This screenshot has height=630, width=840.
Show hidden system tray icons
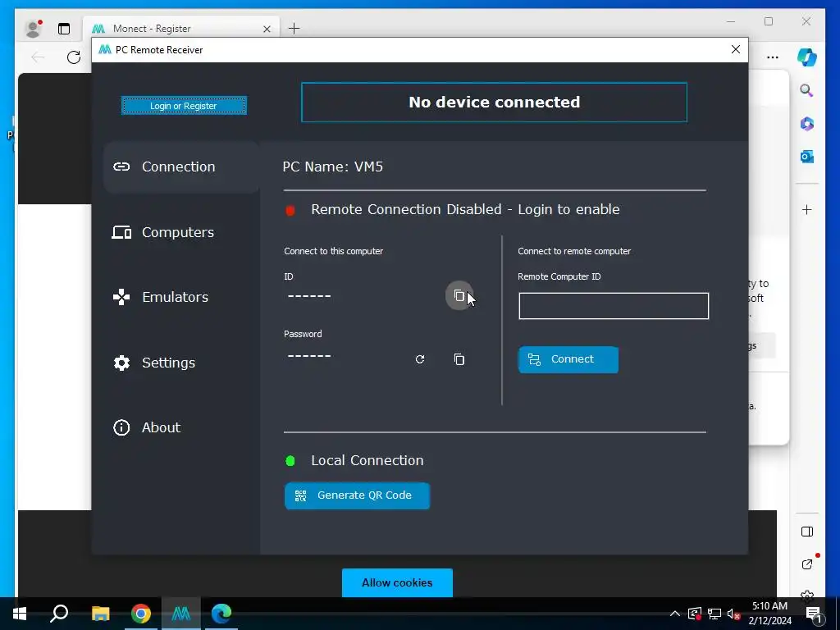pos(675,614)
